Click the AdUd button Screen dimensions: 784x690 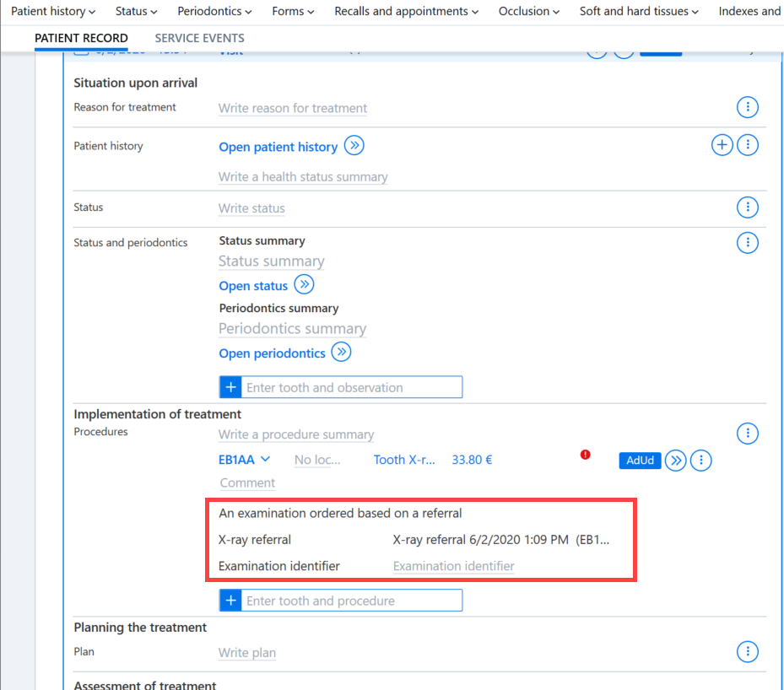tap(640, 461)
